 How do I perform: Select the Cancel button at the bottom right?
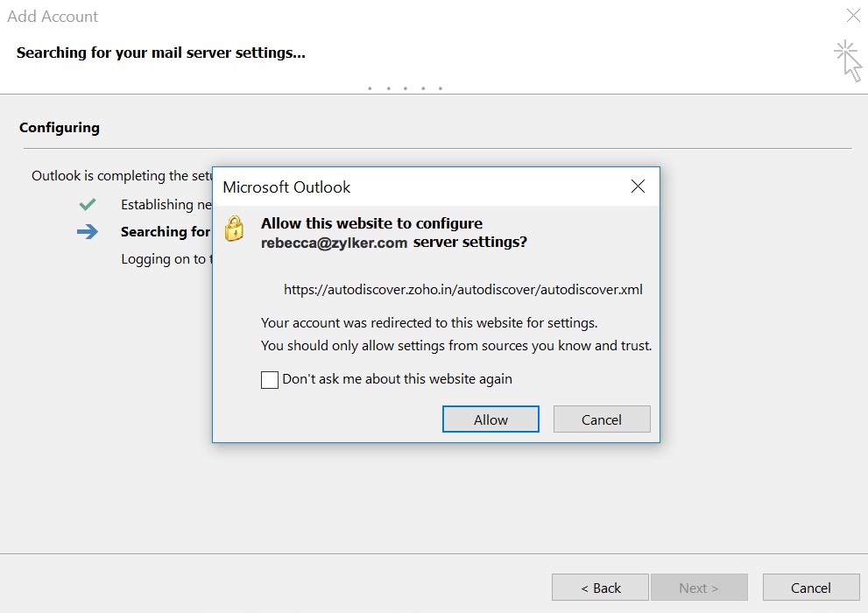(810, 587)
